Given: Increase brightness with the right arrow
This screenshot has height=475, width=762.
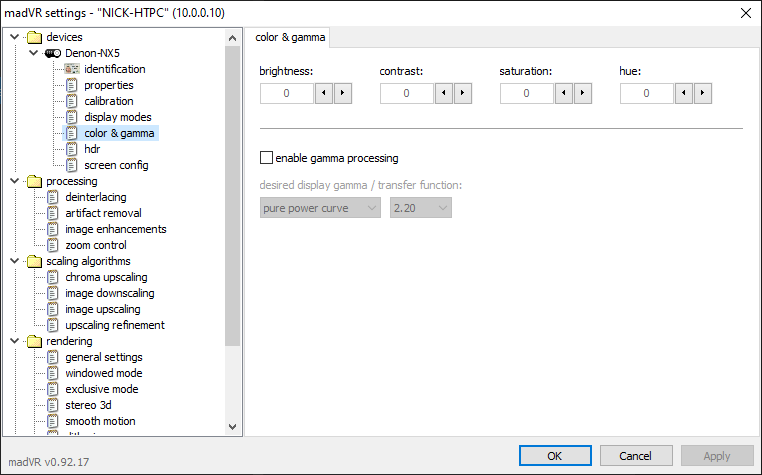Looking at the screenshot, I should click(342, 93).
